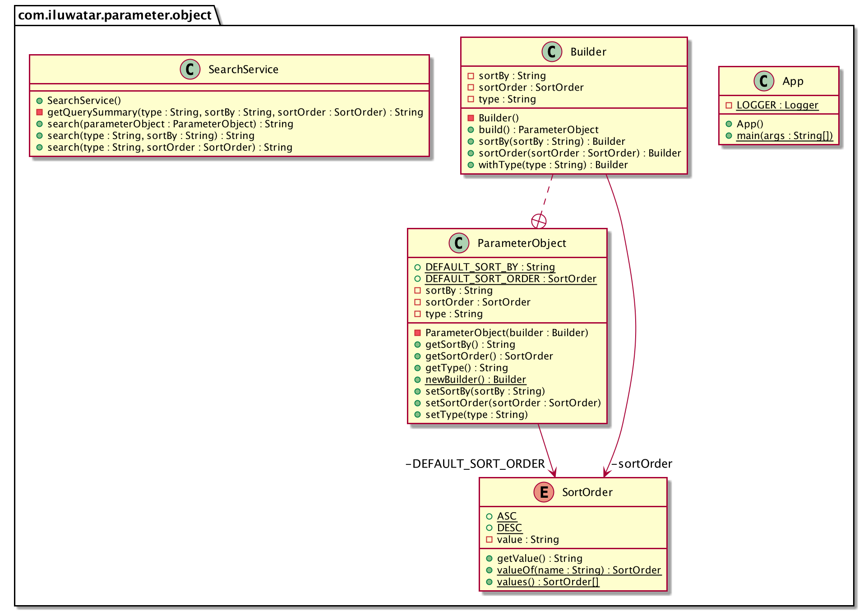
Task: Click the underlined valueOf(name : String) method
Action: pyautogui.click(x=579, y=570)
